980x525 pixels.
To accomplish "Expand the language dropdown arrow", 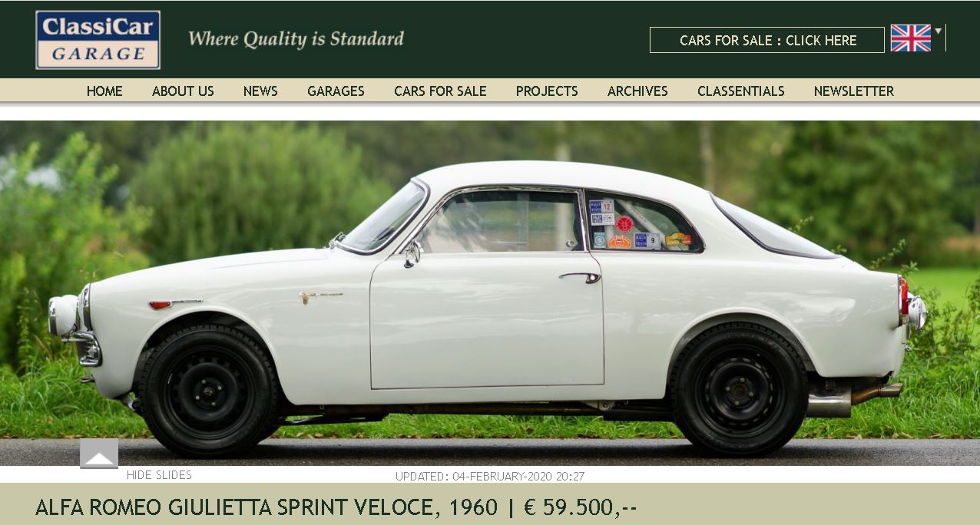I will point(938,31).
